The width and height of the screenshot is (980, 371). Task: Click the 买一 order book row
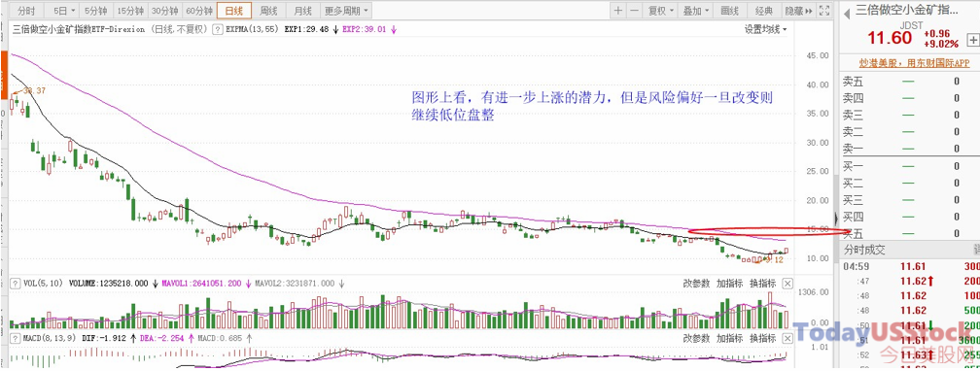pyautogui.click(x=910, y=167)
